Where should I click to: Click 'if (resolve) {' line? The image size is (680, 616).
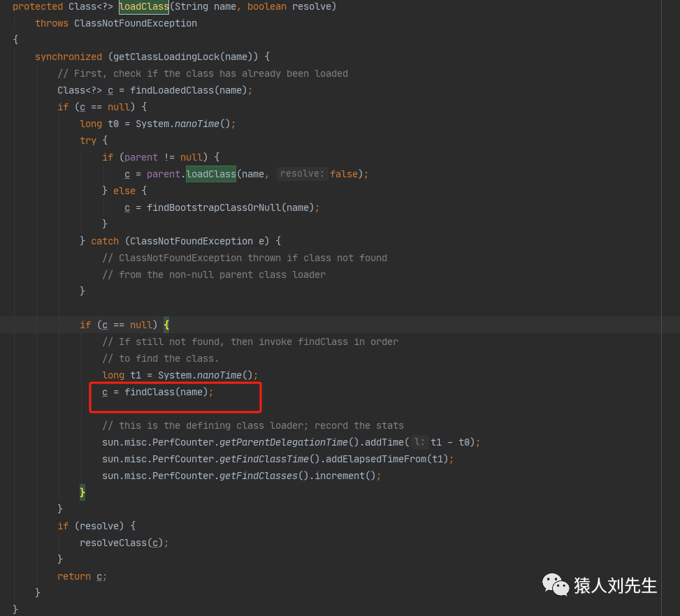96,527
